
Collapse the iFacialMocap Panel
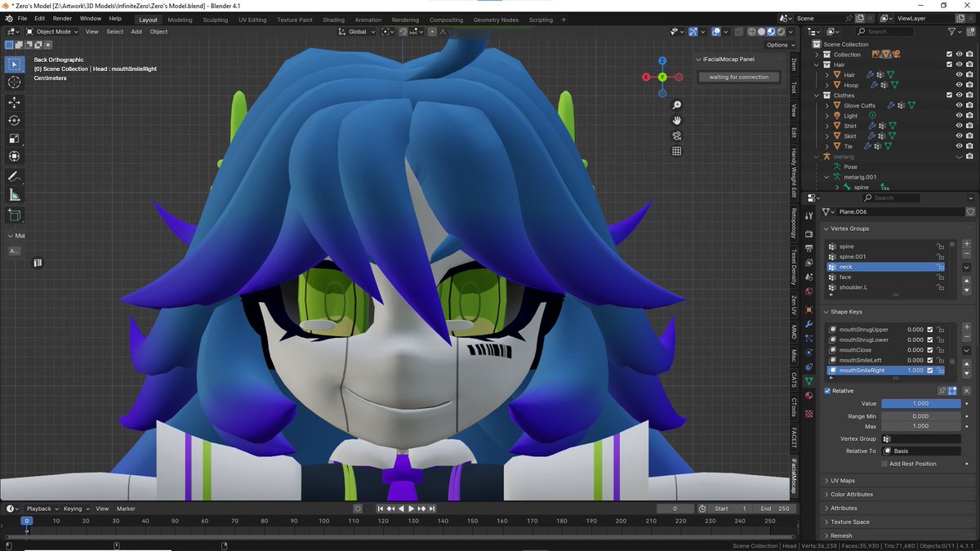click(x=698, y=60)
